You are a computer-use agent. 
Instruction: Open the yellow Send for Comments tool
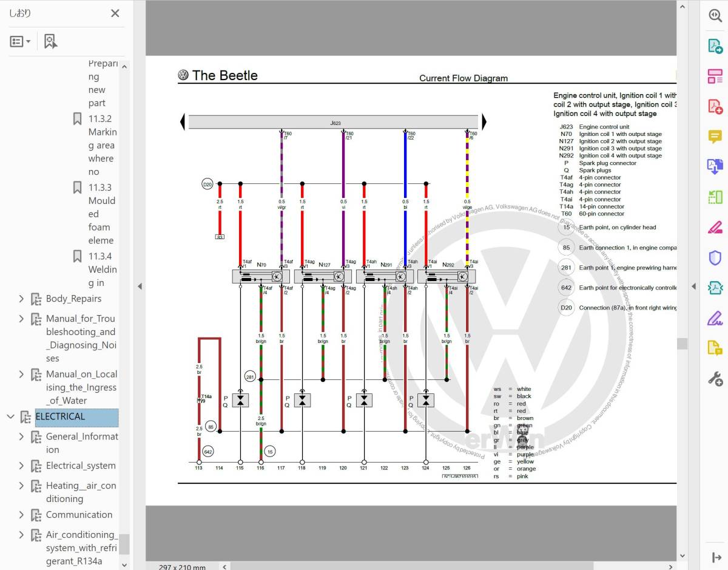(715, 348)
